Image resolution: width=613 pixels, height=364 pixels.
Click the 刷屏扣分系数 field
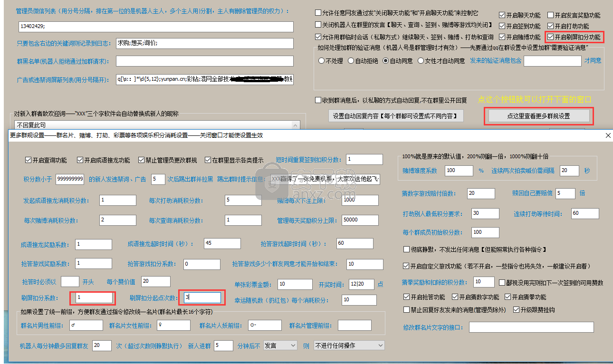[x=93, y=297]
